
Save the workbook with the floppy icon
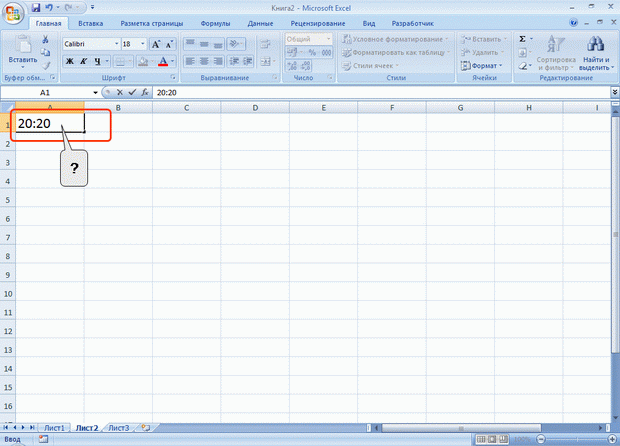pyautogui.click(x=36, y=8)
